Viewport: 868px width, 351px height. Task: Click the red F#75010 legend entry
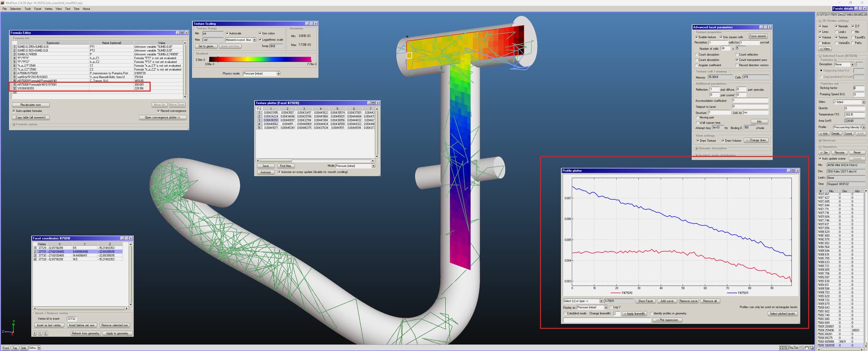tap(622, 293)
